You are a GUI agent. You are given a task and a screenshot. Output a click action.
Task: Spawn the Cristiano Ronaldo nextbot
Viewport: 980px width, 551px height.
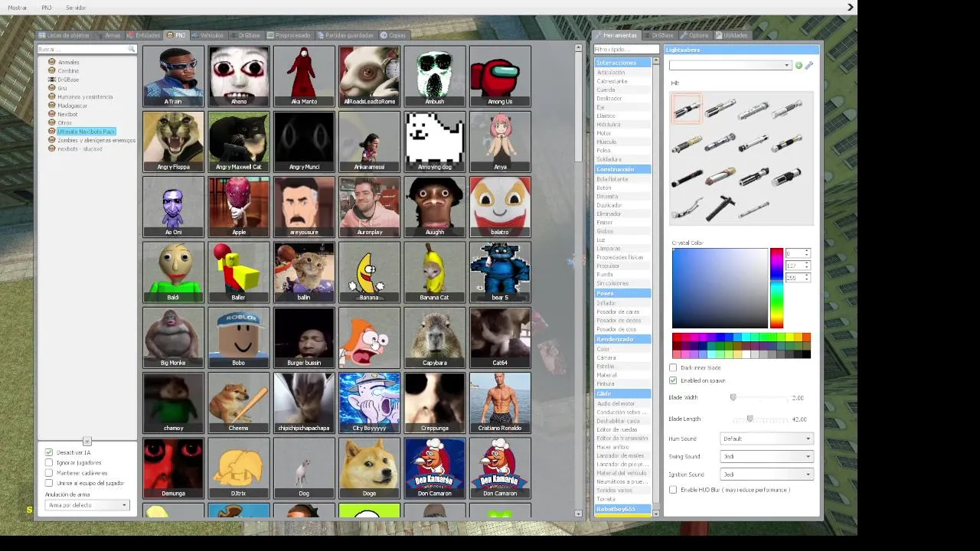click(x=500, y=403)
